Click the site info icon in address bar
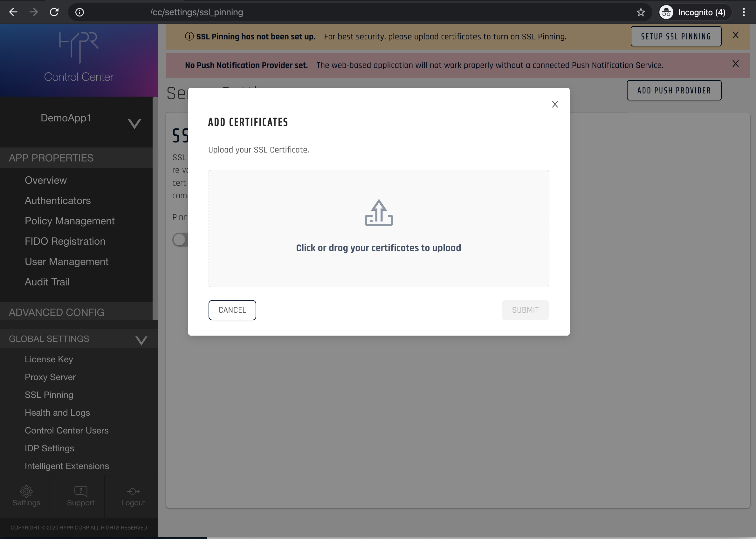This screenshot has width=756, height=539. click(x=80, y=12)
